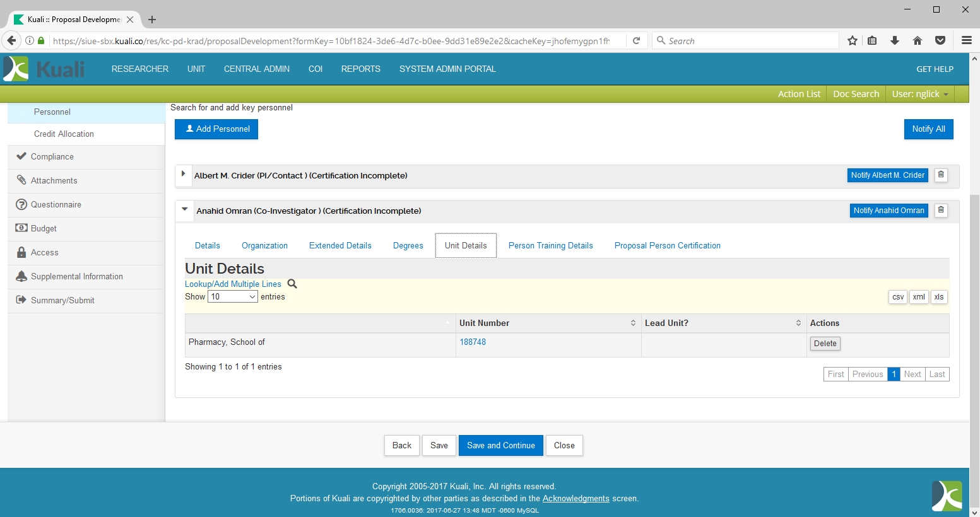The image size is (980, 517).
Task: Collapse the Anahid Omran panel
Action: 185,209
